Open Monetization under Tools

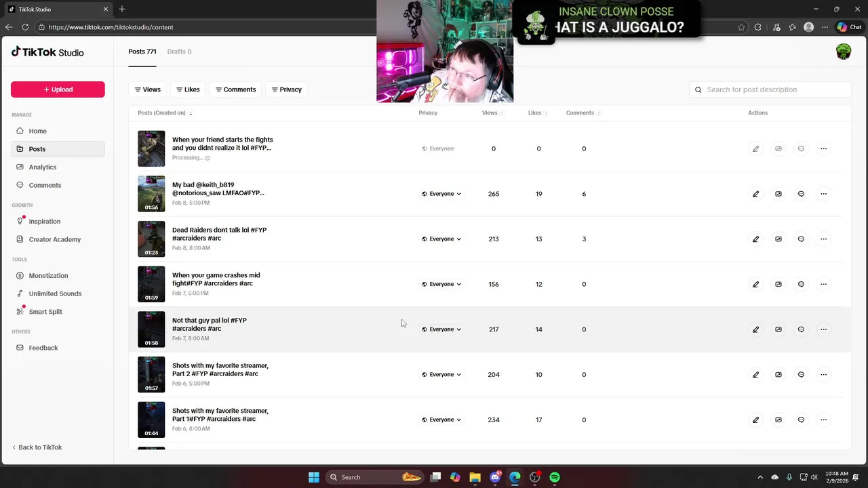(x=58, y=275)
